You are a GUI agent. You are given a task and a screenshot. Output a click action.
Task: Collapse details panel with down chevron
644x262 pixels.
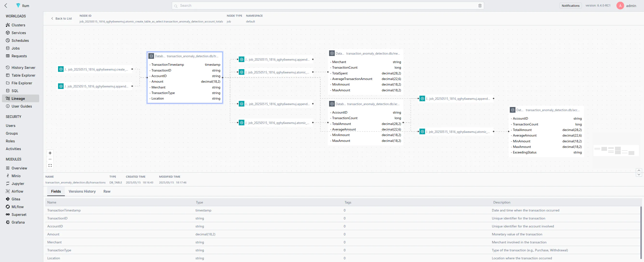tap(639, 175)
